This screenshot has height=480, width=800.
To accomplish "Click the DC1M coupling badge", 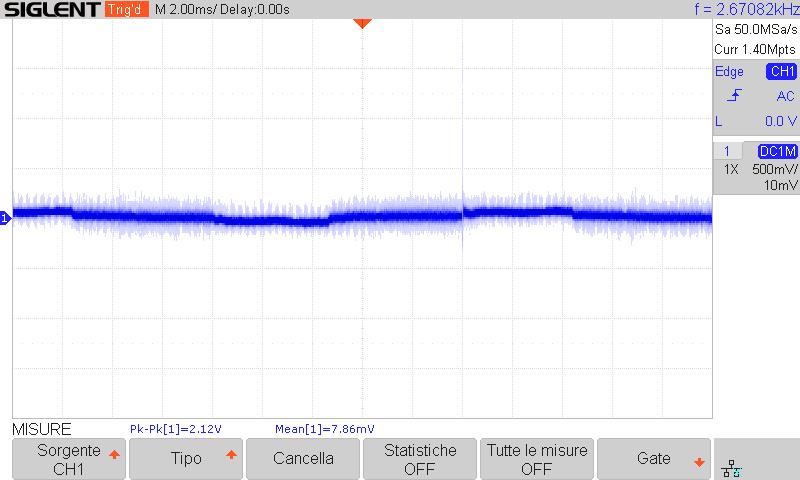I will (x=778, y=151).
